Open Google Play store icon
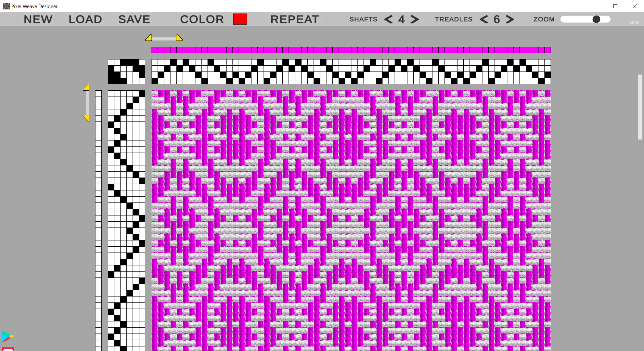The width and height of the screenshot is (644, 351). click(8, 336)
